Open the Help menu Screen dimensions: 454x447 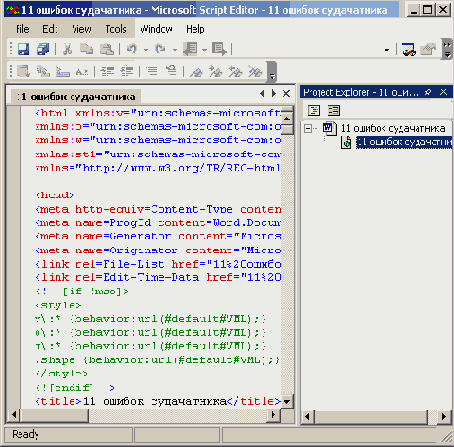pos(195,29)
